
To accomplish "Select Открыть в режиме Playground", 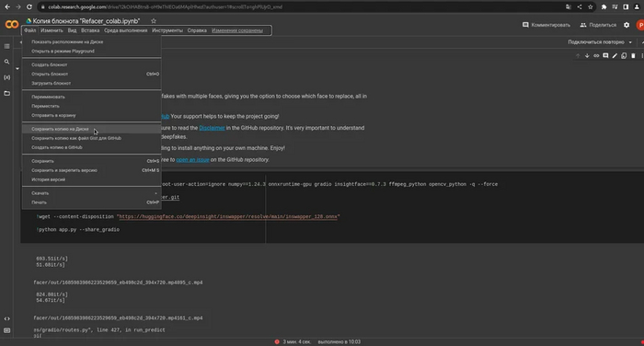I will (92, 52).
